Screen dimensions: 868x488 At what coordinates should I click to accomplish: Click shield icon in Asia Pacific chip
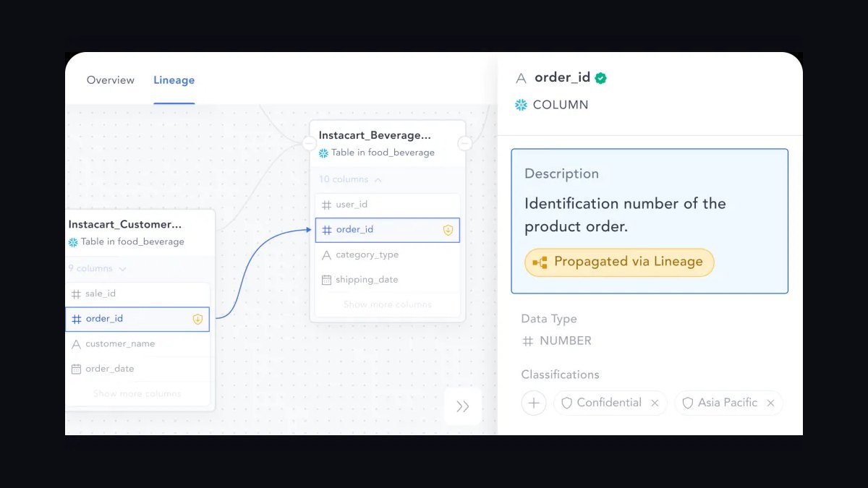[688, 403]
